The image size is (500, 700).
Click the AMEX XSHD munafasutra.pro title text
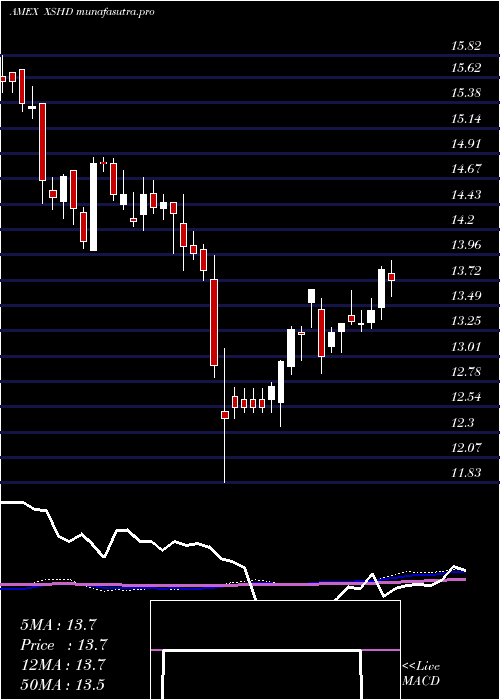tap(82, 12)
